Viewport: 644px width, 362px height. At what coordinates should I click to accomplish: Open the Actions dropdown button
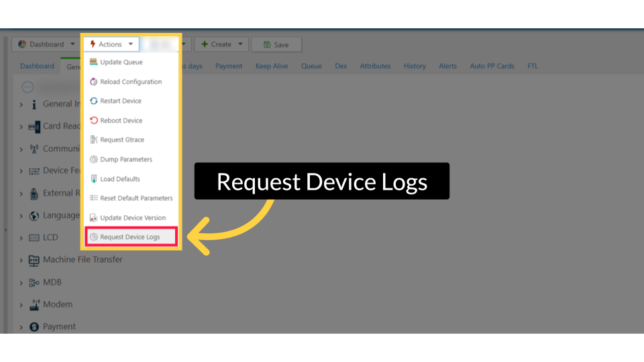(x=111, y=44)
